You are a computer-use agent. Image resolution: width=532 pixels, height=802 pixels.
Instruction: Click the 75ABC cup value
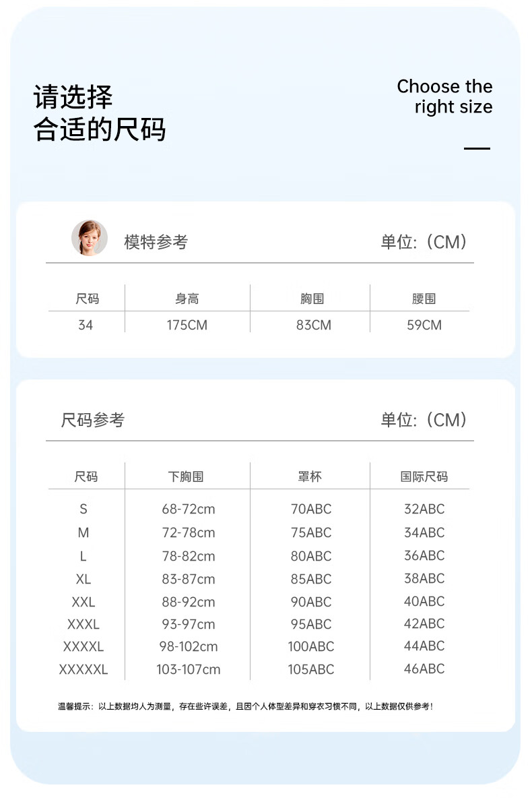point(311,532)
